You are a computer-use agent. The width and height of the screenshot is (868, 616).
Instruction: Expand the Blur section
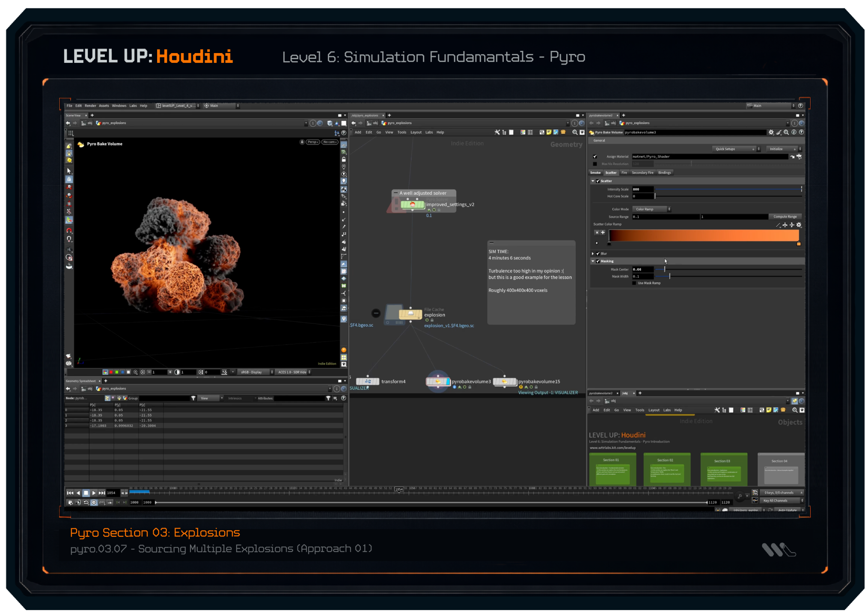point(593,254)
